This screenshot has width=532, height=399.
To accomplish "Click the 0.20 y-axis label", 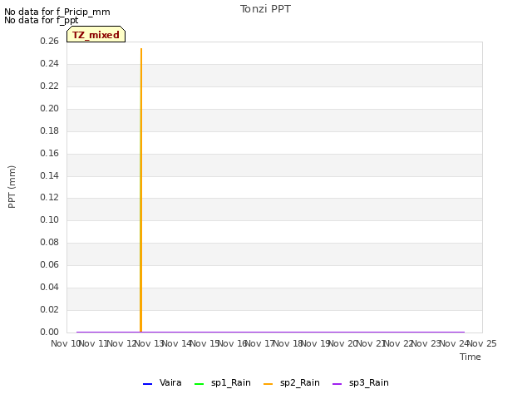I will (49, 108).
